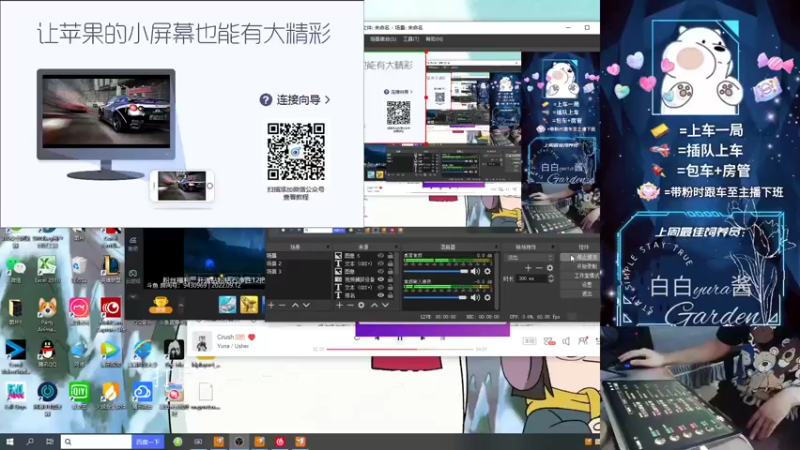Click the 开始录制 start recording button

tap(581, 266)
